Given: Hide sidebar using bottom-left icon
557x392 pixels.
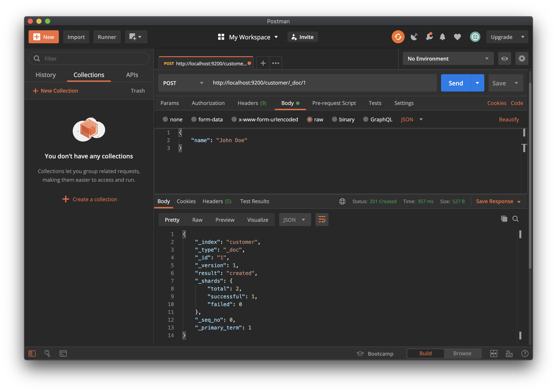Looking at the screenshot, I should point(32,353).
